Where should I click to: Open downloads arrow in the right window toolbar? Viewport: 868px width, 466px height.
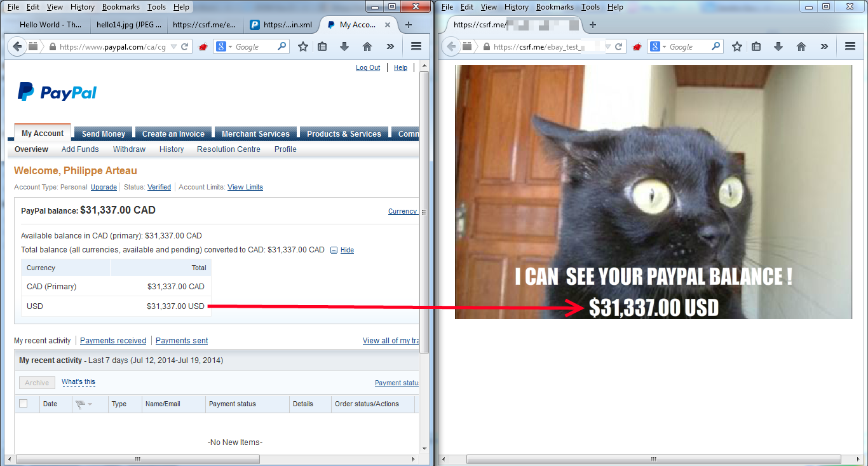[778, 46]
